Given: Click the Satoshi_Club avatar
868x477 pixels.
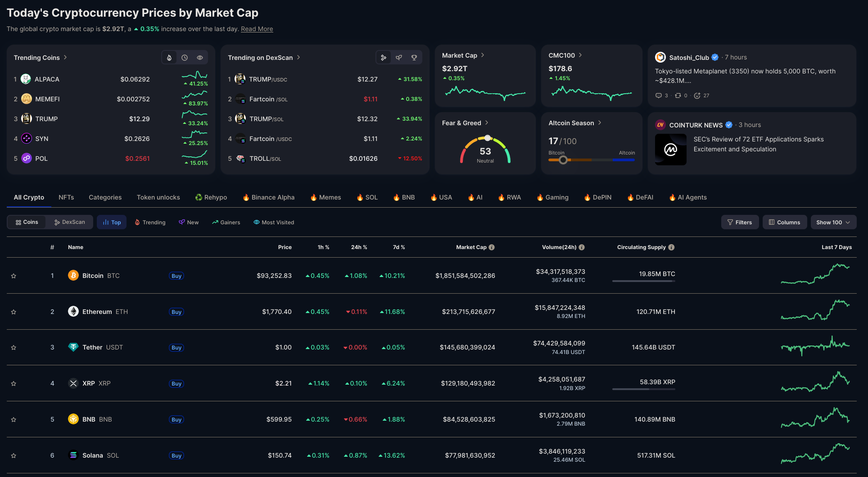Looking at the screenshot, I should (660, 57).
